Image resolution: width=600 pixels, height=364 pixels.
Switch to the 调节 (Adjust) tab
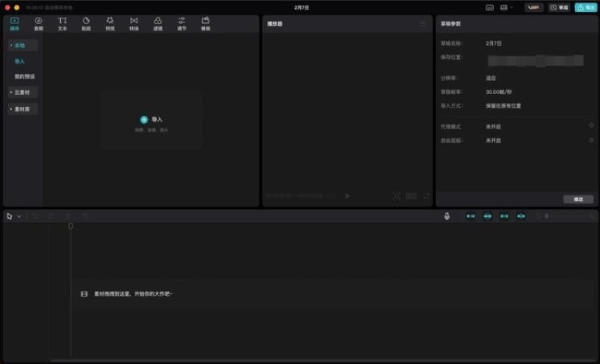182,23
